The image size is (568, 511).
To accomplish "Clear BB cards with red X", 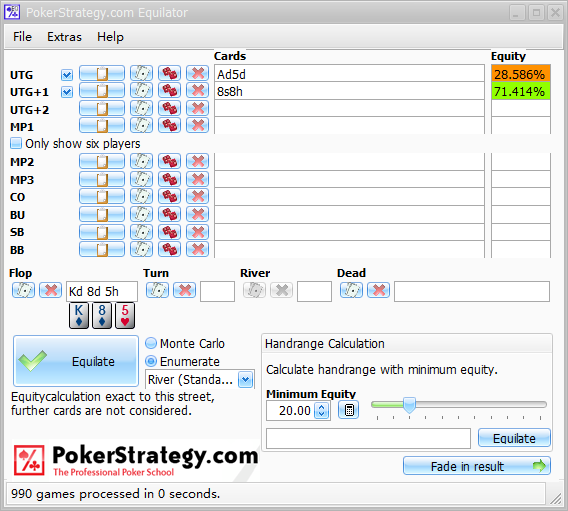I will [x=197, y=249].
